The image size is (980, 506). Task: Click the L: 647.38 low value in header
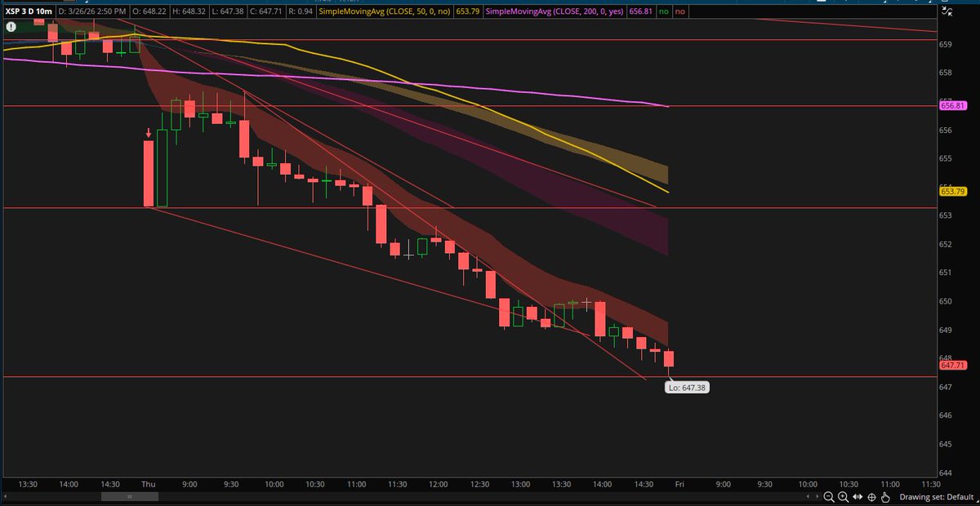[x=227, y=11]
